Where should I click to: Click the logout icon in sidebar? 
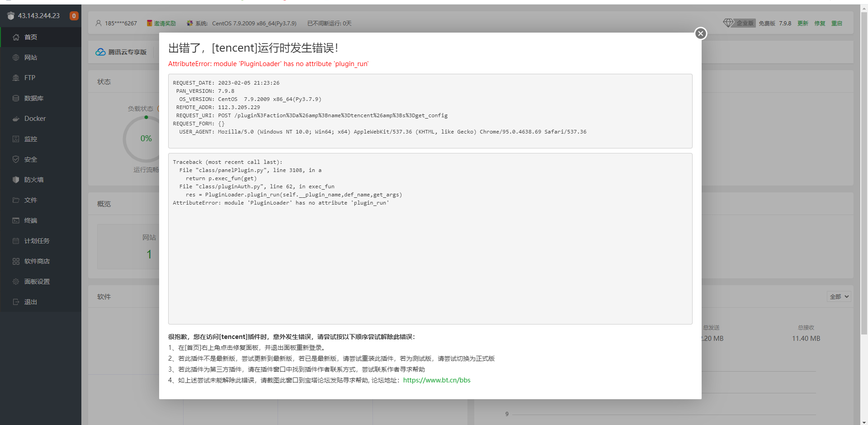click(16, 302)
